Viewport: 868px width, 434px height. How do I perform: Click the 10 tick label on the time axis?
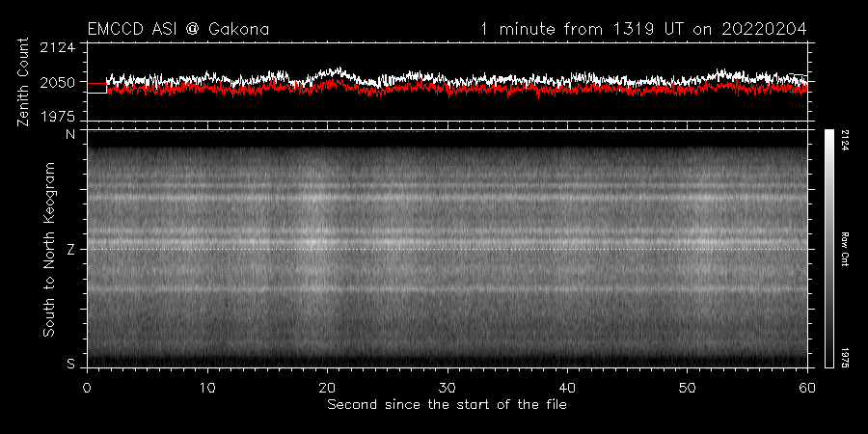click(x=207, y=387)
